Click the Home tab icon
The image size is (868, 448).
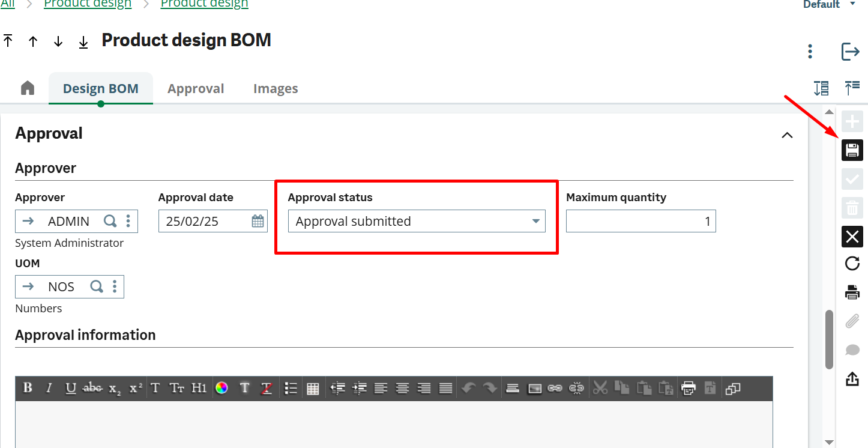pos(28,88)
